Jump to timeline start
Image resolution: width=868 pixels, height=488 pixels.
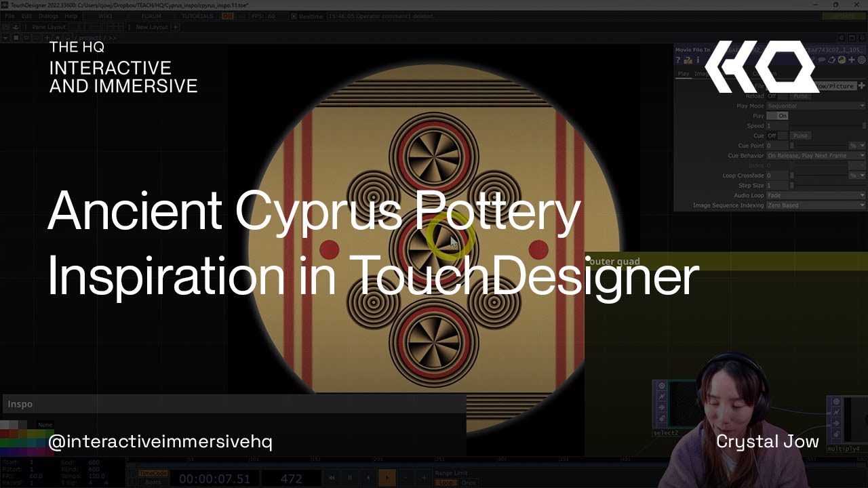coord(332,478)
